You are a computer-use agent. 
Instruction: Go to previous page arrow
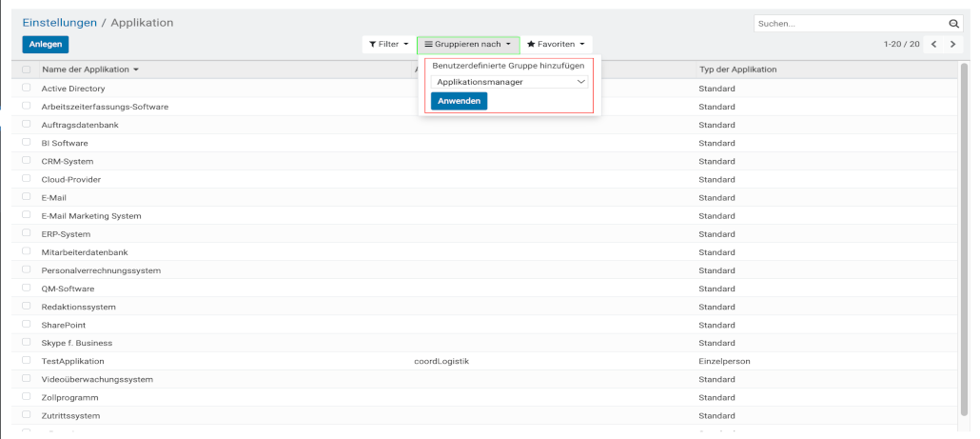pyautogui.click(x=933, y=45)
